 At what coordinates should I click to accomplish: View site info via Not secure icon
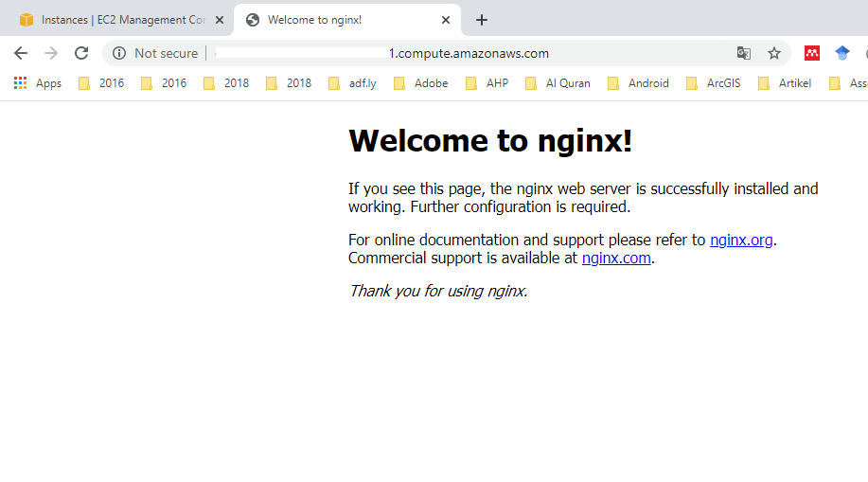(x=119, y=53)
